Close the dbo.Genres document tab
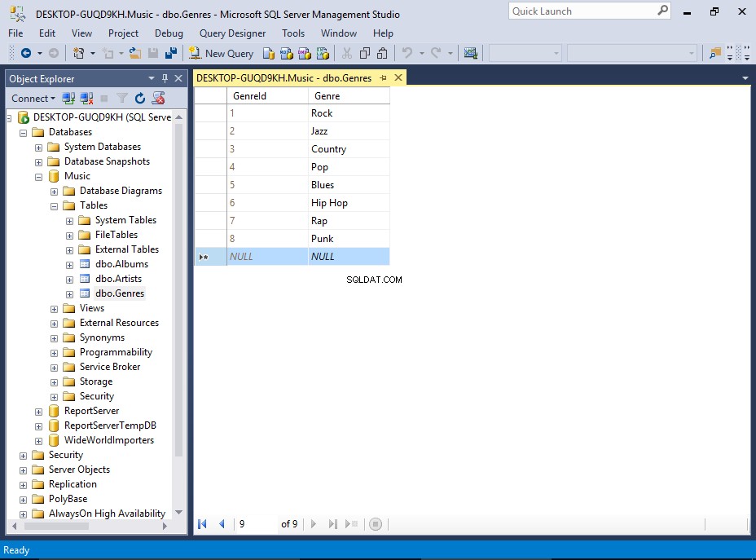Image resolution: width=756 pixels, height=560 pixels. click(398, 77)
